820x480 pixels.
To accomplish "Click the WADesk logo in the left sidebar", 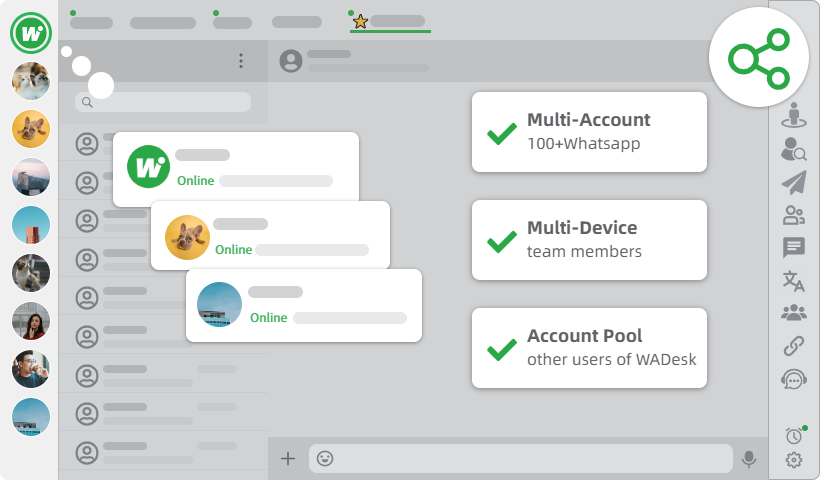I will (30, 33).
